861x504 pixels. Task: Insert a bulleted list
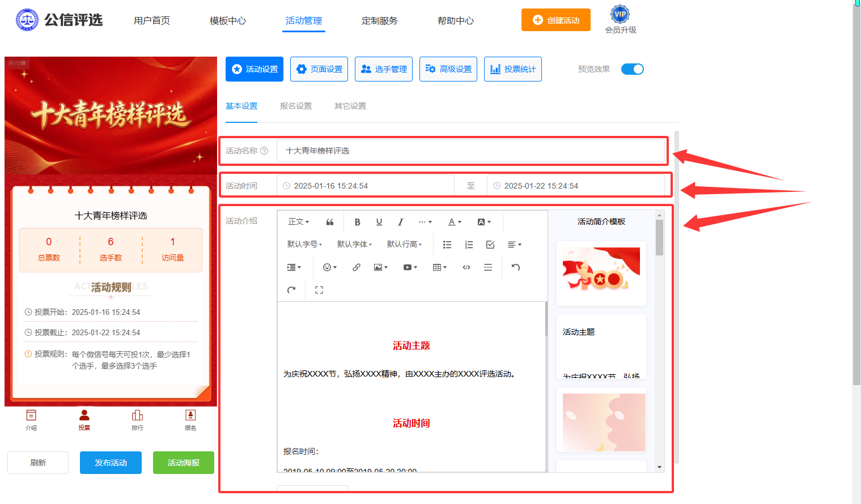tap(447, 245)
